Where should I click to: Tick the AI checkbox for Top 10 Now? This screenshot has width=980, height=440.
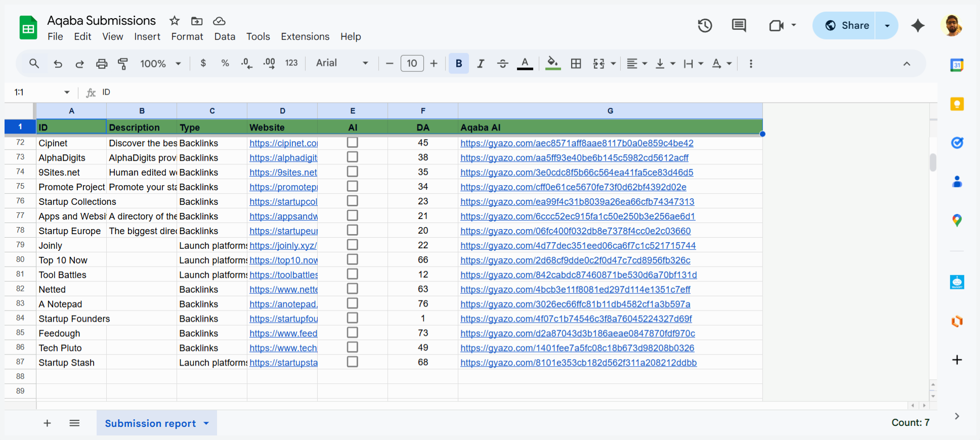click(x=353, y=260)
